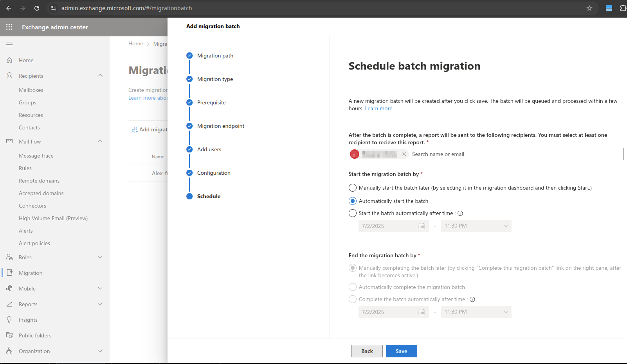Expand the Reports section chevron
The image size is (627, 364).
[x=100, y=304]
